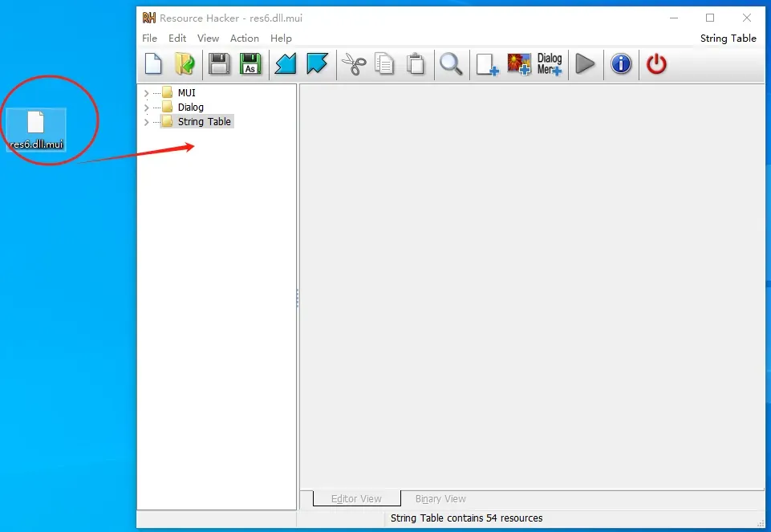Add an image resource with the flower icon
This screenshot has width=771, height=532.
[519, 64]
